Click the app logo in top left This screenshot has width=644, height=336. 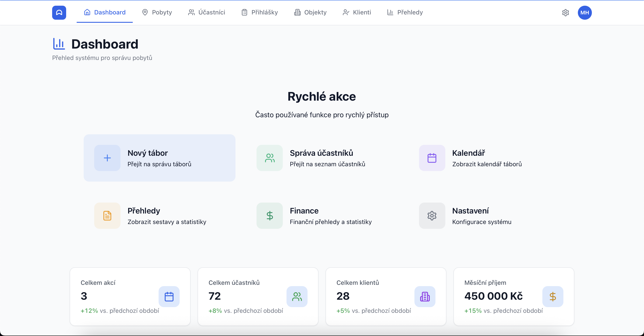[59, 12]
